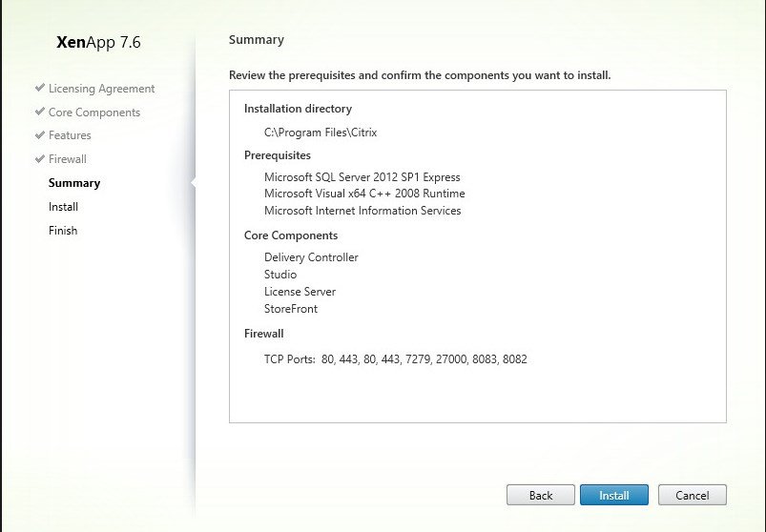This screenshot has height=532, width=766.
Task: Click the Install button
Action: point(614,495)
